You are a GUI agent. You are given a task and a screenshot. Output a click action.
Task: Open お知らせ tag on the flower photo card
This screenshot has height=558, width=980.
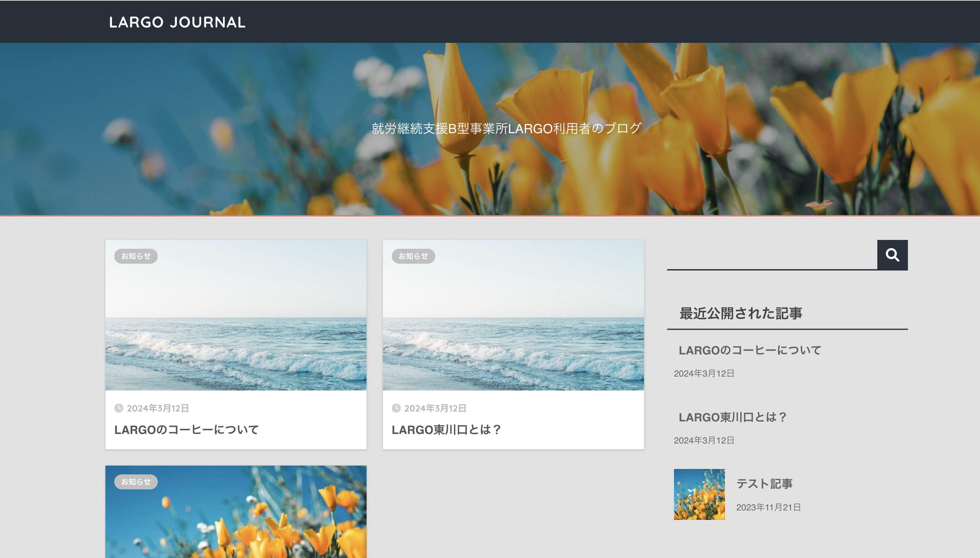click(136, 482)
